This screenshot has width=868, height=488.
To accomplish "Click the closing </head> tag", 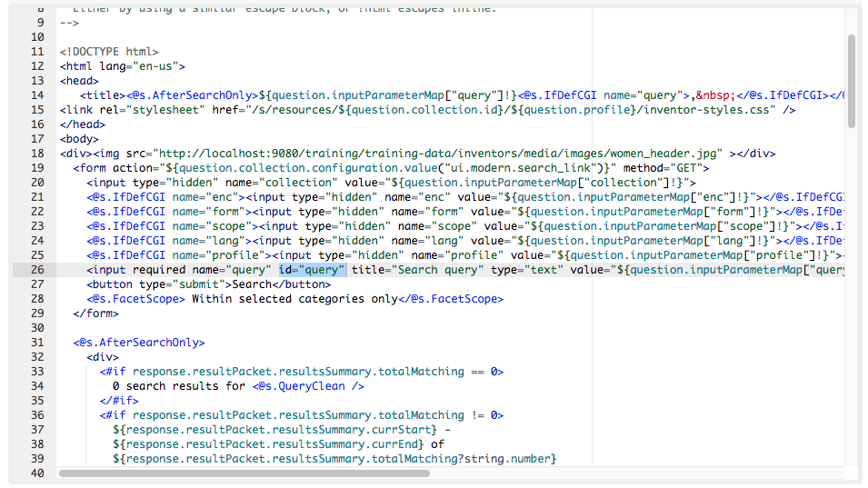I will tap(83, 124).
